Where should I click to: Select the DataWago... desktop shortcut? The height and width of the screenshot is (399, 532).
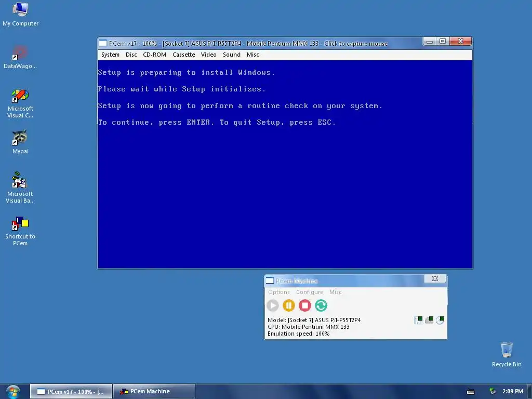point(20,57)
